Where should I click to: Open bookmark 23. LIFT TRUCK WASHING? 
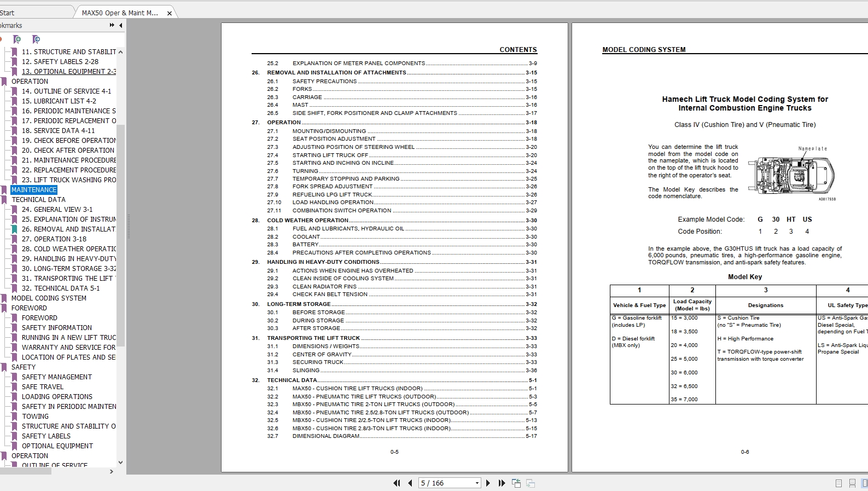point(69,180)
